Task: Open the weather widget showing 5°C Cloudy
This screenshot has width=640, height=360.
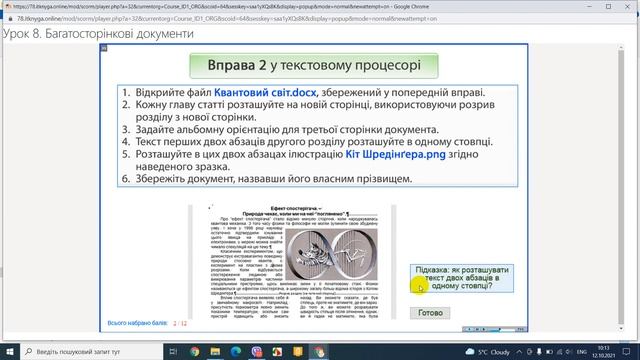Action: point(487,351)
